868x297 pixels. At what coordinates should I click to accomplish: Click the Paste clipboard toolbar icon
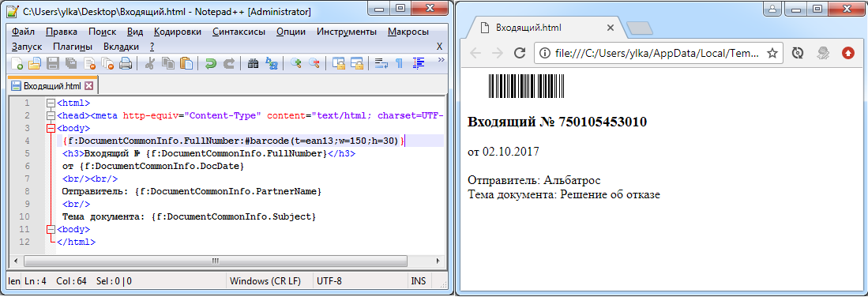coord(186,64)
